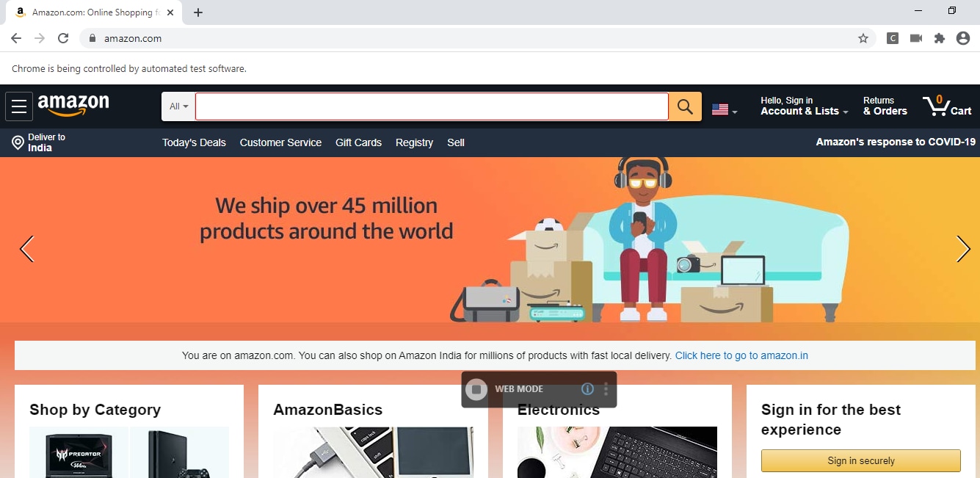The width and height of the screenshot is (980, 478).
Task: Click the Amazon logo
Action: pos(73,105)
